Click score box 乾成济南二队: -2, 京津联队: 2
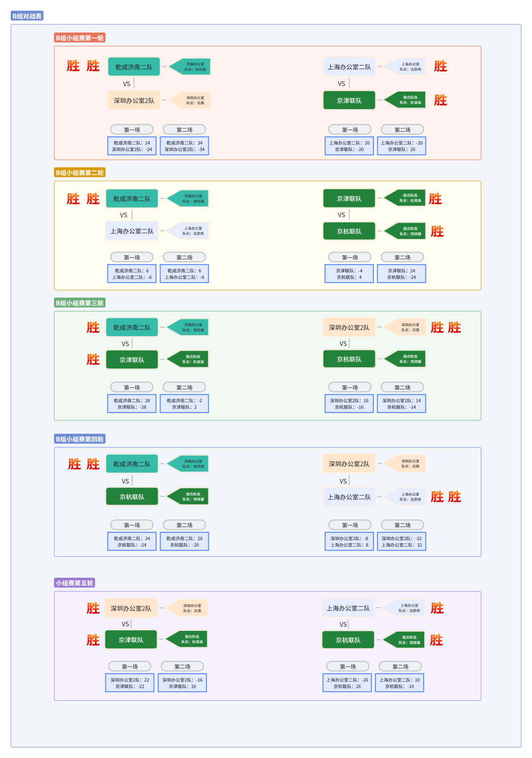532x758 pixels. pos(185,404)
